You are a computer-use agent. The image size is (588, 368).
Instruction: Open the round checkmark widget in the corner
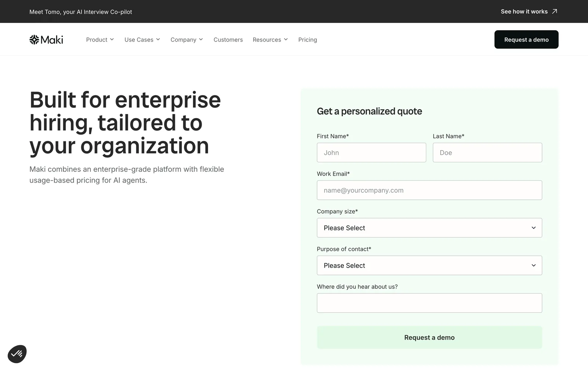(17, 354)
